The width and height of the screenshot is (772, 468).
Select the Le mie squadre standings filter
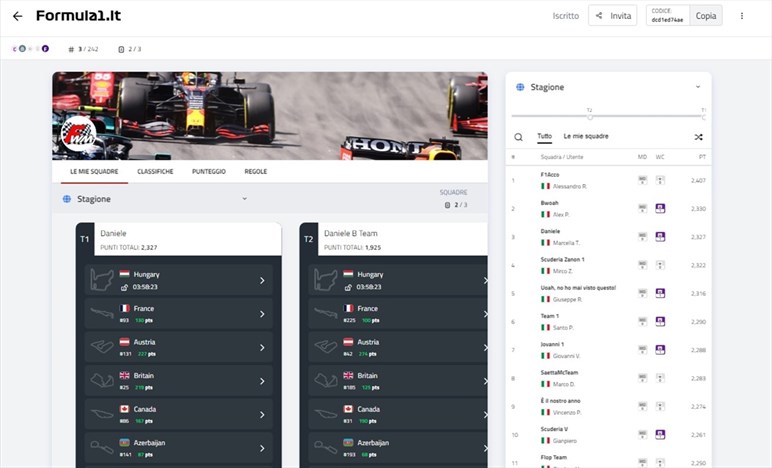pyautogui.click(x=586, y=136)
